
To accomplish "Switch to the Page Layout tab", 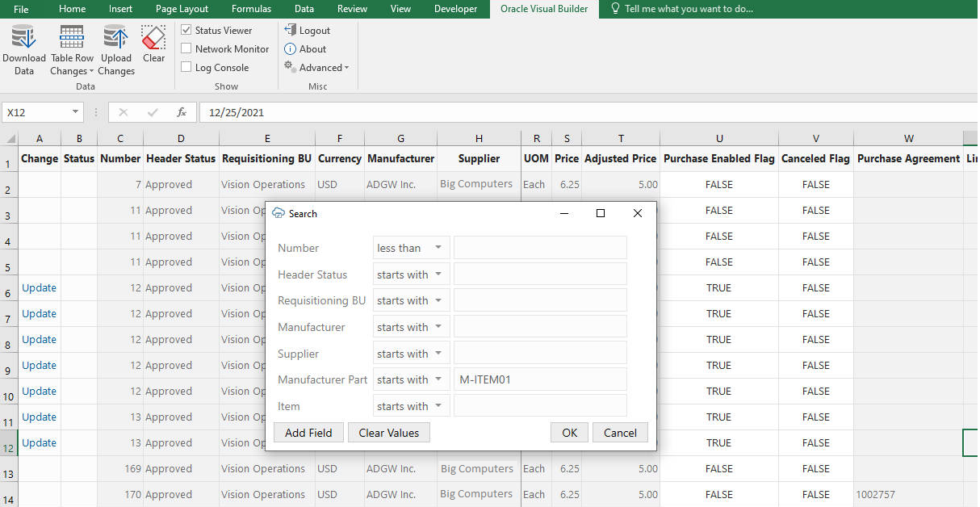I will tap(182, 9).
